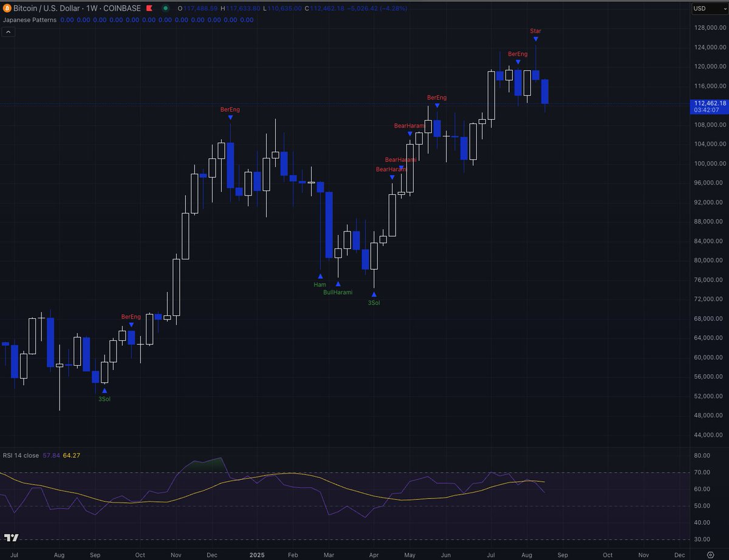Viewport: 729px width, 560px height.
Task: Click the 2025 label on the time axis
Action: point(257,555)
